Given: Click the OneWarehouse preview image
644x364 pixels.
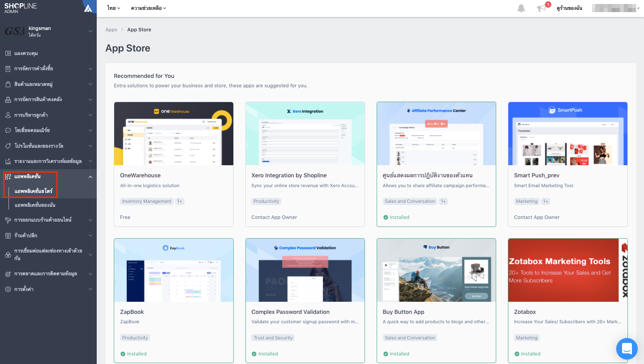Looking at the screenshot, I should click(174, 133).
